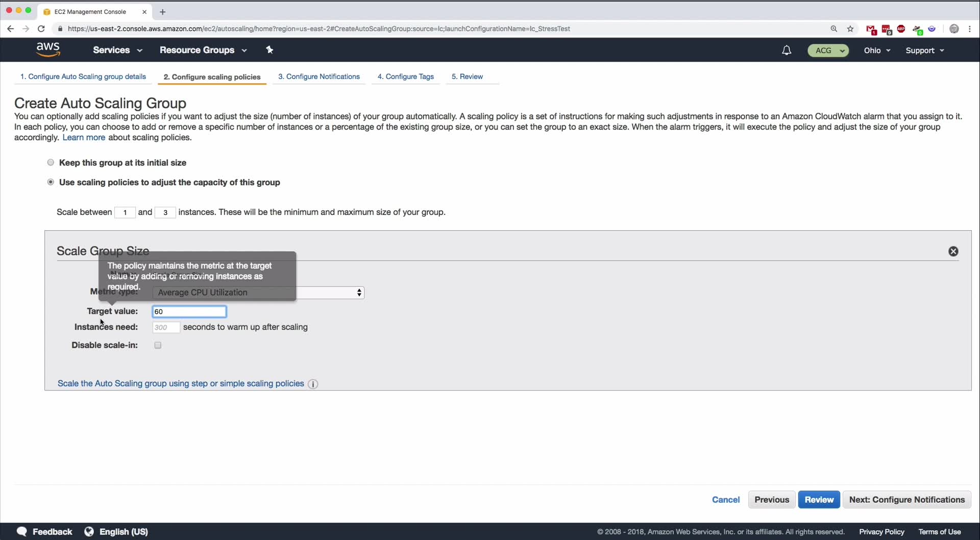
Task: Bookmark this page with the star icon
Action: [x=850, y=29]
